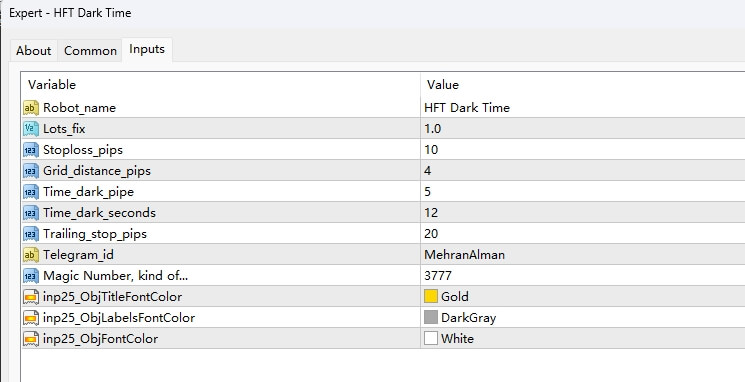This screenshot has width=745, height=382.
Task: Select the Time_dark_pipe variable label
Action: coord(88,192)
